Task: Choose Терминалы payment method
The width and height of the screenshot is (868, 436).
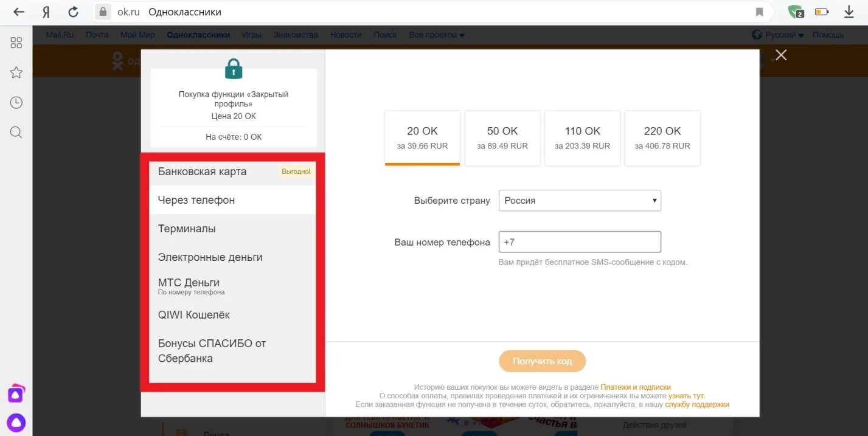Action: [232, 229]
